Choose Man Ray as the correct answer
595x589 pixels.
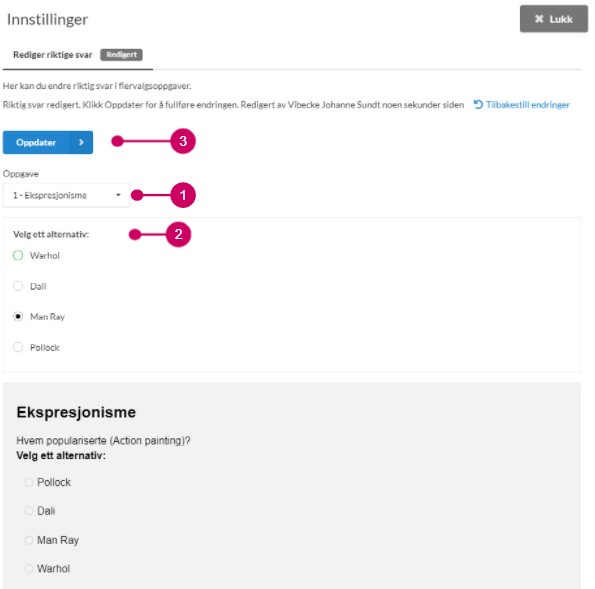click(18, 317)
